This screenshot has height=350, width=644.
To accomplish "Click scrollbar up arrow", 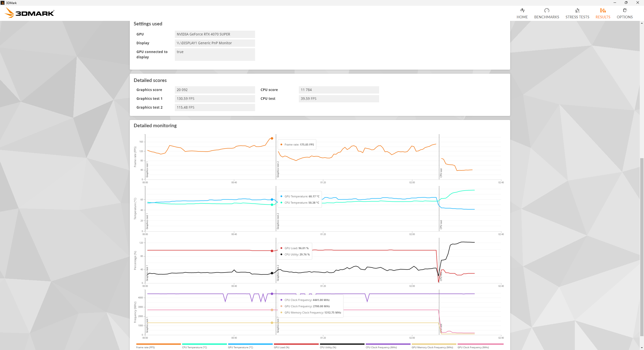I will pyautogui.click(x=642, y=23).
